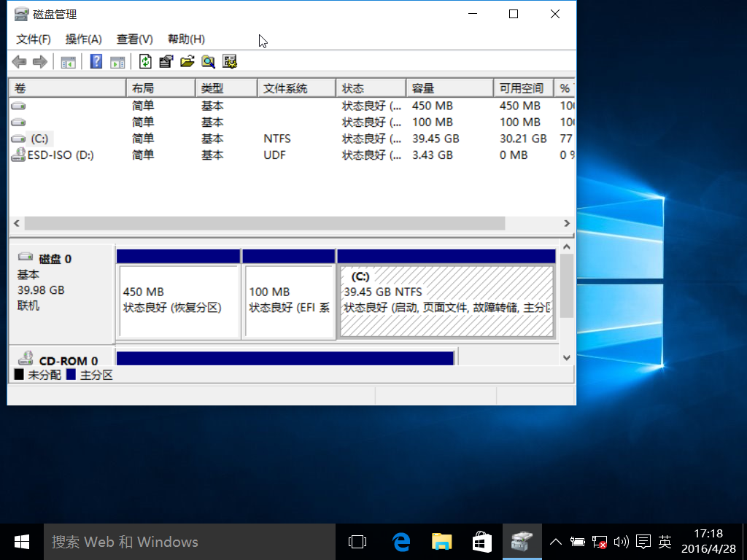Show hidden system tray icons chevron
This screenshot has height=560, width=747.
click(x=556, y=542)
